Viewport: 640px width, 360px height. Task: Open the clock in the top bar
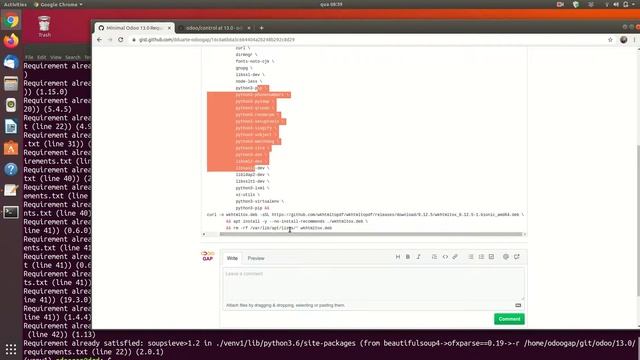(x=331, y=4)
